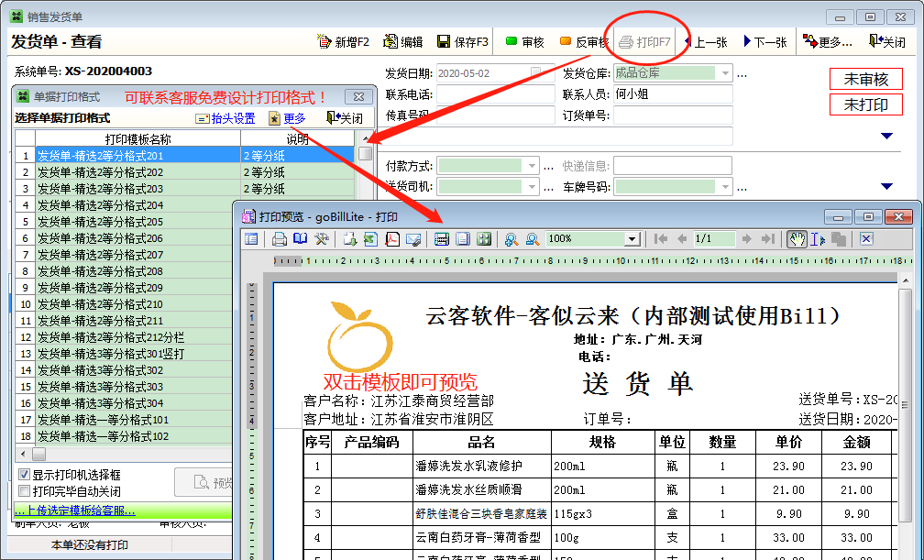Click the copy icon in preview toolbar
The width and height of the screenshot is (924, 560).
pos(839,238)
